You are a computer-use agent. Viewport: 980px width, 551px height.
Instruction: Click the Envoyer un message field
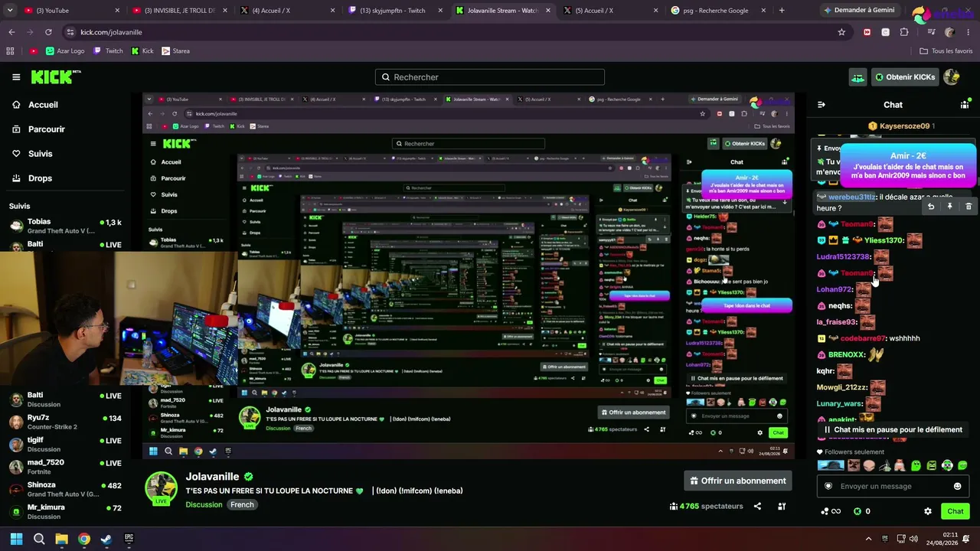893,486
